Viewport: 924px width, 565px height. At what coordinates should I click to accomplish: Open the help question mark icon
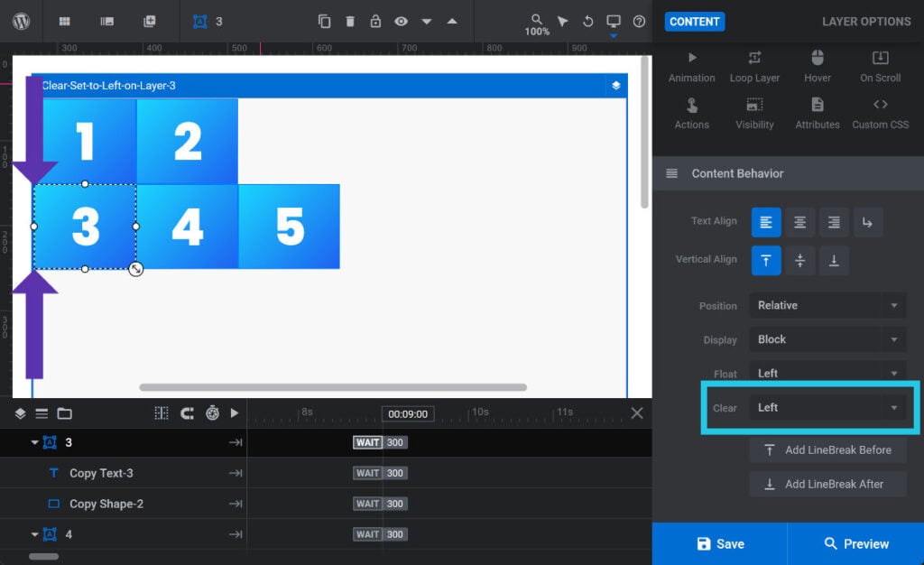click(x=640, y=21)
